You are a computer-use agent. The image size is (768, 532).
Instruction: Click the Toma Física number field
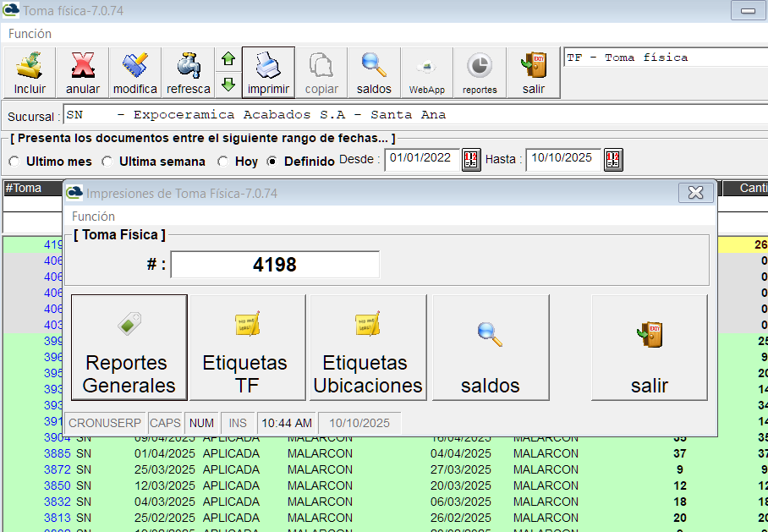click(275, 265)
